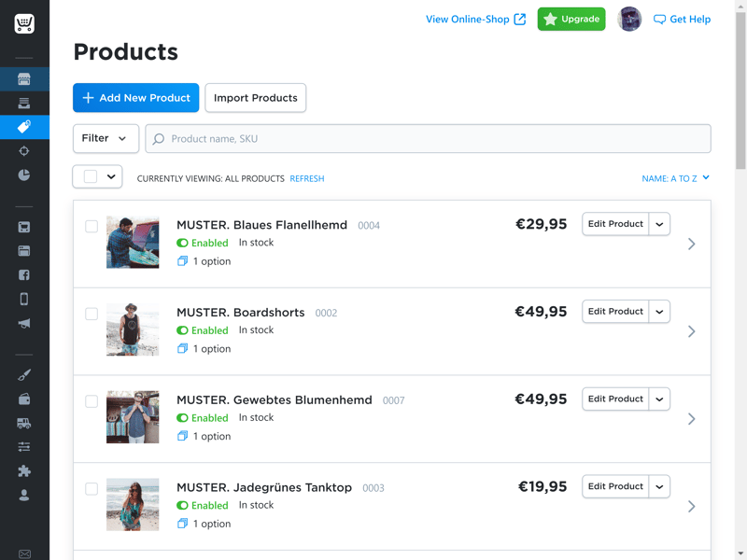Focus the Product name, SKU search field
This screenshot has height=560, width=747.
[x=428, y=138]
